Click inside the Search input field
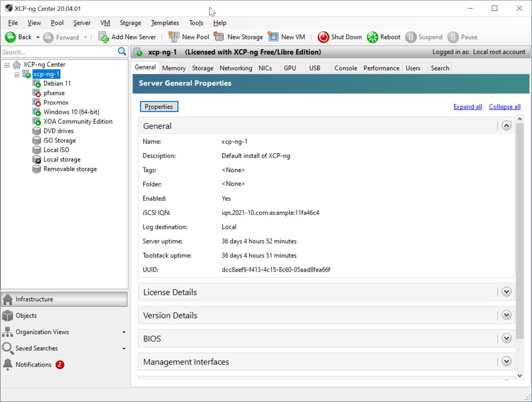The image size is (532, 402). coord(58,52)
